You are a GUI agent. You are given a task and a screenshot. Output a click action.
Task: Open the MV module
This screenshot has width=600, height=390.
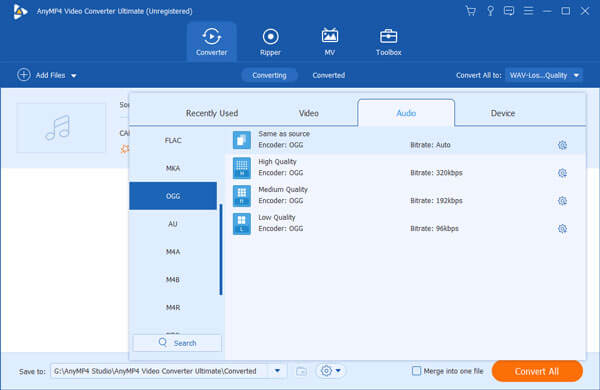click(329, 42)
